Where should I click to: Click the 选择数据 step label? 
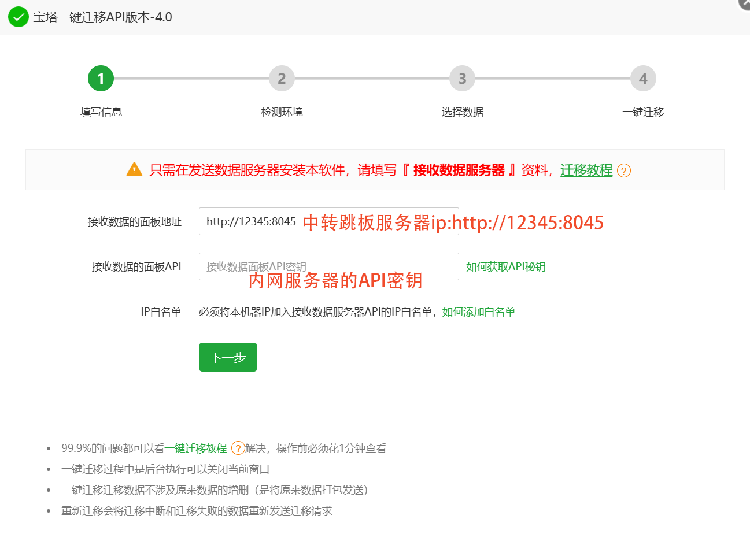coord(463,112)
